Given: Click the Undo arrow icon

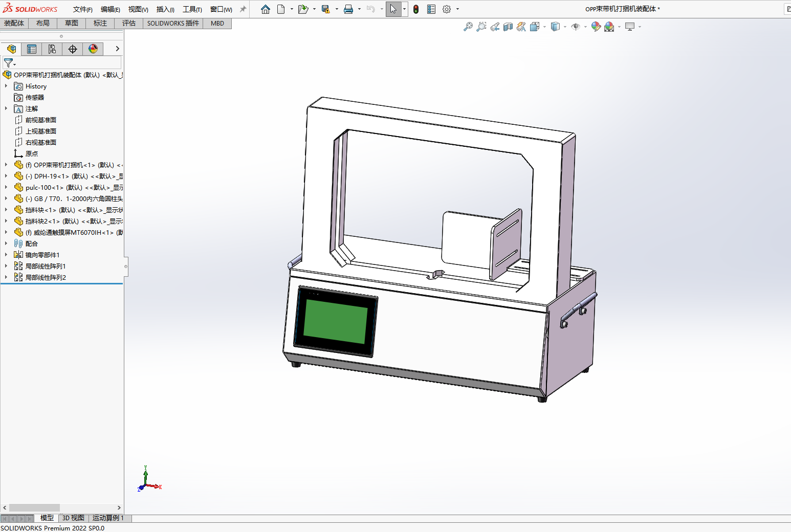Looking at the screenshot, I should 371,9.
